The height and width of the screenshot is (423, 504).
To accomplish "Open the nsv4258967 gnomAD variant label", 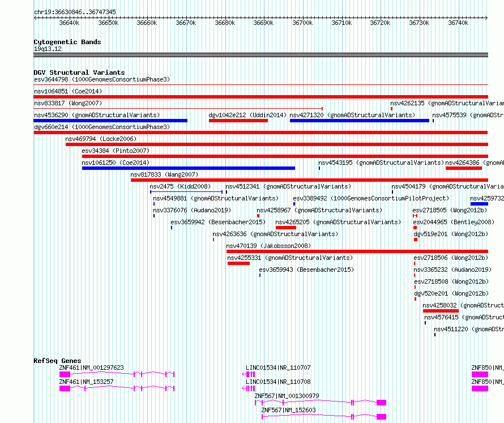I will (x=319, y=210).
